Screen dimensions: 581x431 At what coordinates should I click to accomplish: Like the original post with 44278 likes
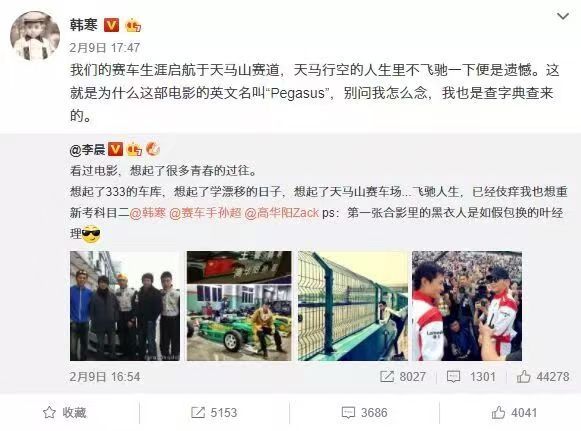(524, 377)
